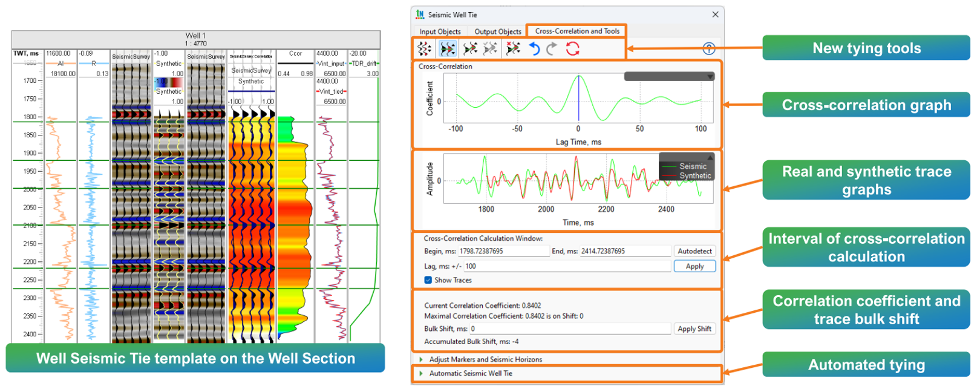Select the third trace tying tool icon
This screenshot has height=392, width=980.
point(470,48)
